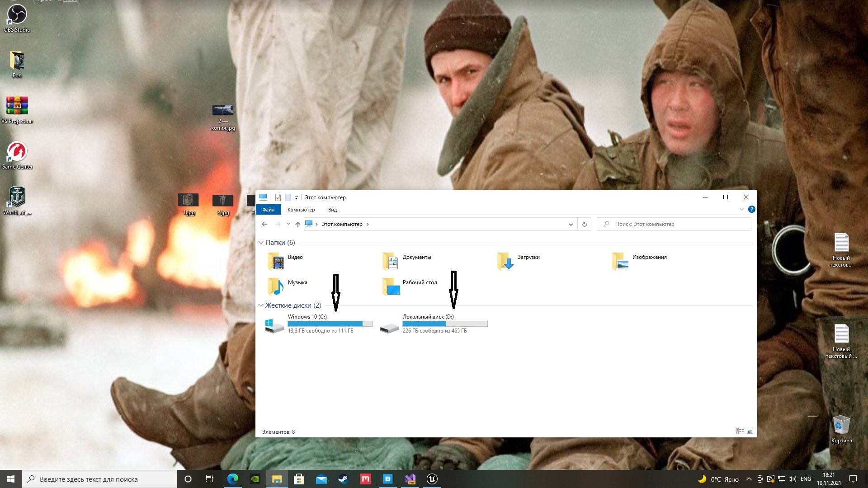
Task: Open the Steam icon in taskbar
Action: tap(343, 479)
